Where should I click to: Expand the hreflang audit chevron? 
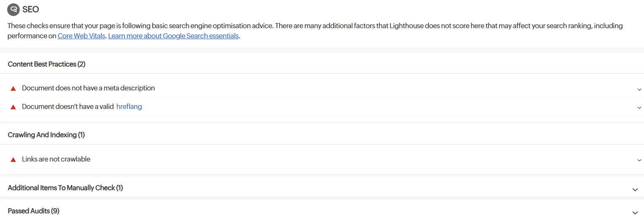tap(639, 108)
